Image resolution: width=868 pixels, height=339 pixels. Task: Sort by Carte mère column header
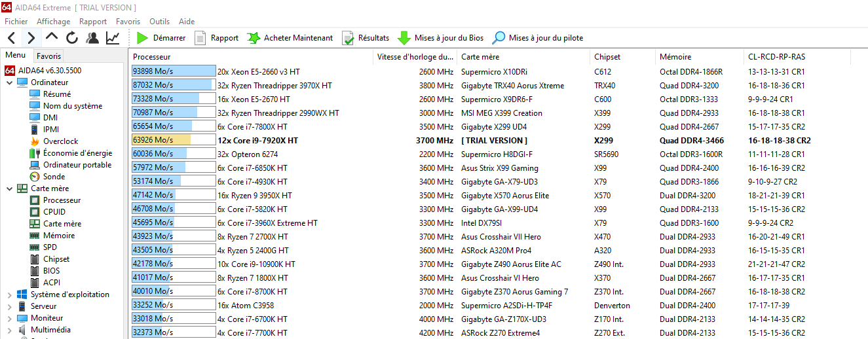[x=523, y=57]
